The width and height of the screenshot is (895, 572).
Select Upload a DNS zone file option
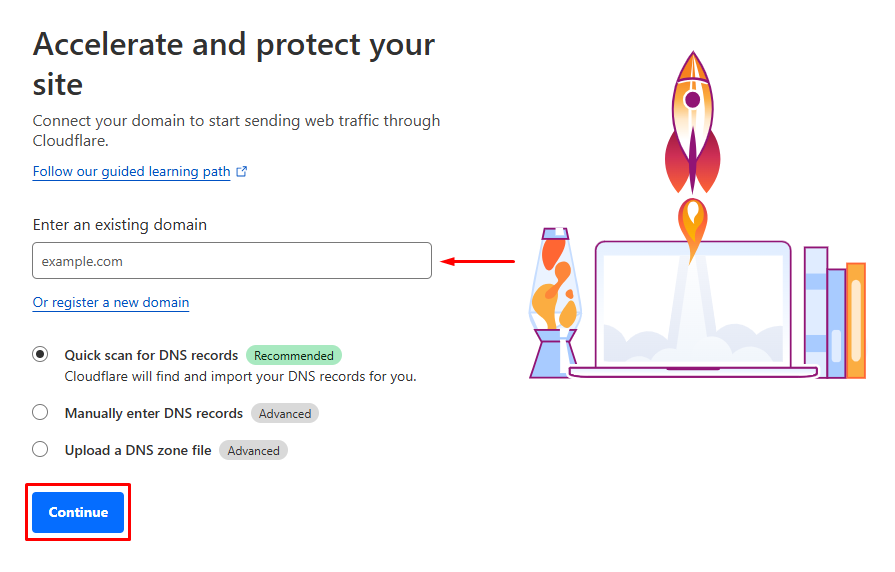(x=40, y=449)
